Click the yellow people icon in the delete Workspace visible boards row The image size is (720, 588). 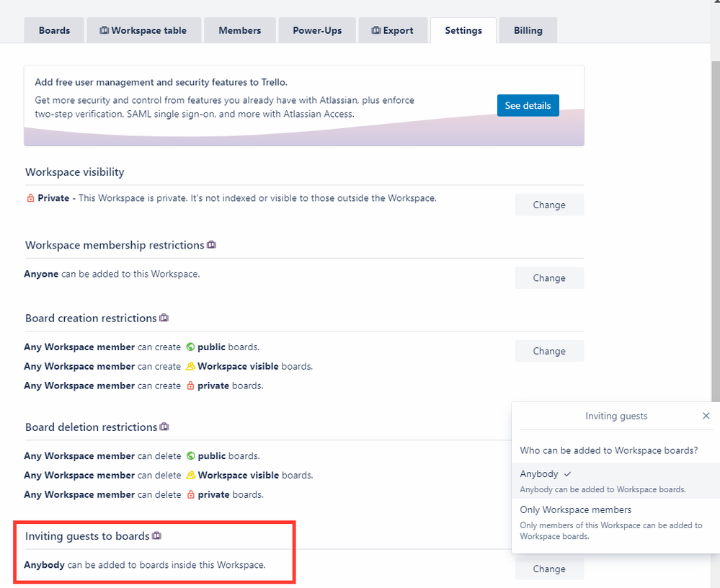point(190,475)
